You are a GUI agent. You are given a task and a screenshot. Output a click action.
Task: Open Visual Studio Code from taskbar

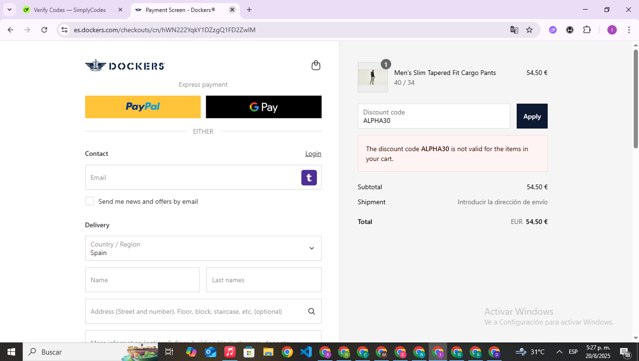tap(306, 352)
